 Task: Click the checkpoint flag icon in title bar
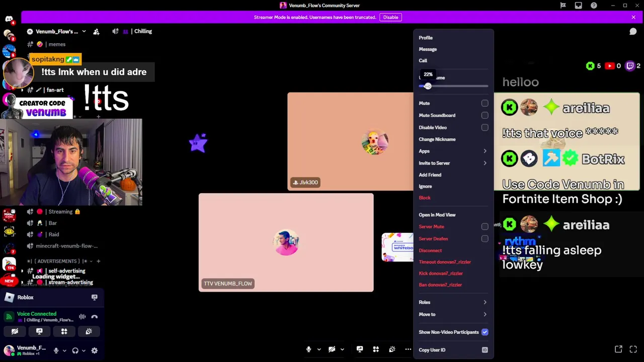563,6
